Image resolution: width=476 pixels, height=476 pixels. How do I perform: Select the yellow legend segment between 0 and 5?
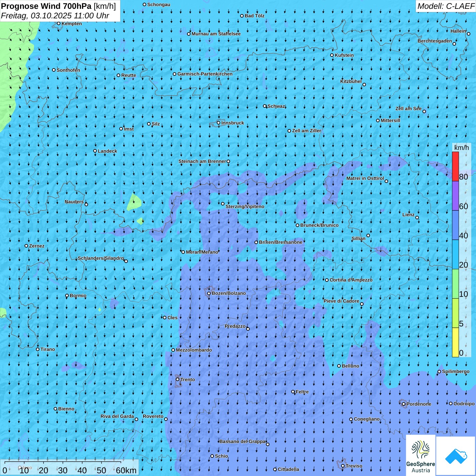coord(455,342)
